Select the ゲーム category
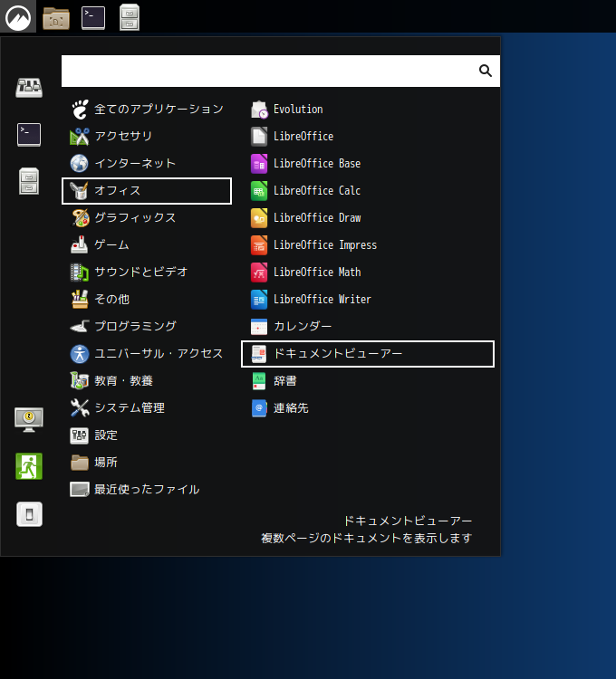This screenshot has height=679, width=616. click(147, 245)
